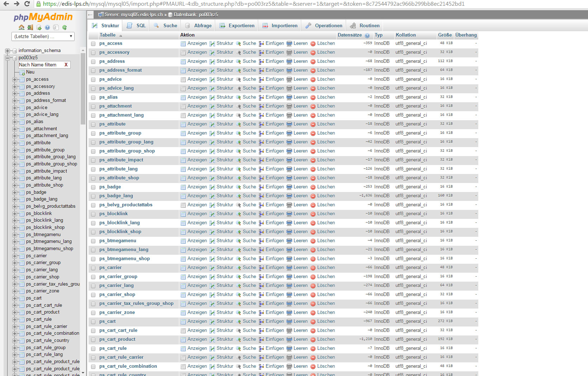
Task: Expand ps_access table in sidebar tree
Action: click(15, 79)
